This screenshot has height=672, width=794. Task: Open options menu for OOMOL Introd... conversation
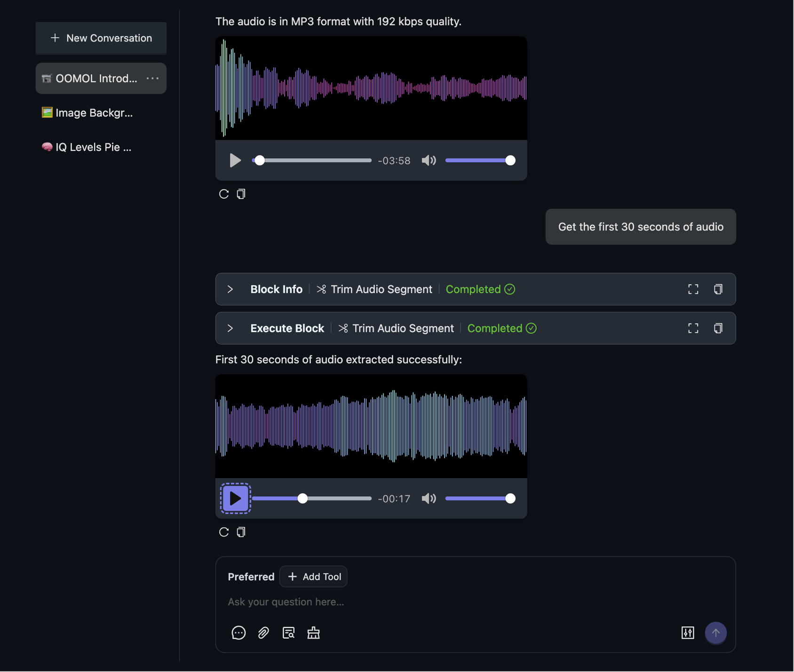tap(153, 79)
